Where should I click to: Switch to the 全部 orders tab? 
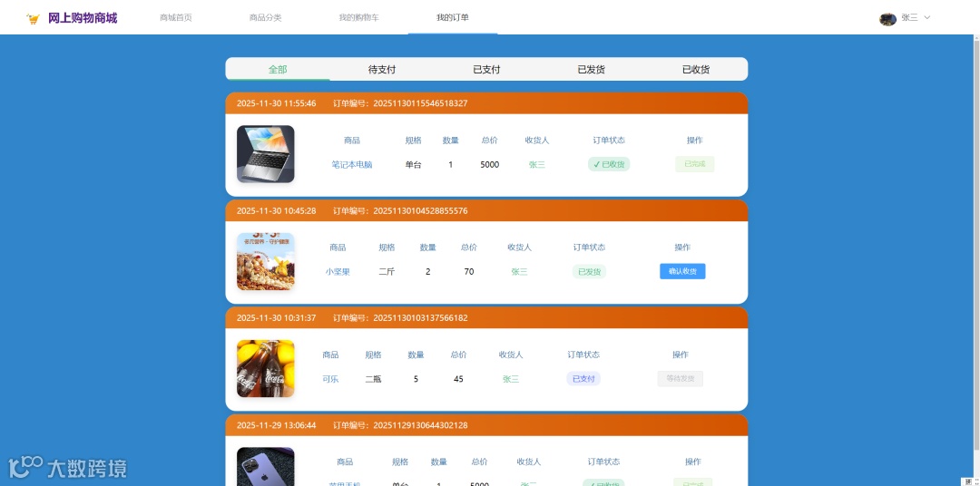point(278,69)
